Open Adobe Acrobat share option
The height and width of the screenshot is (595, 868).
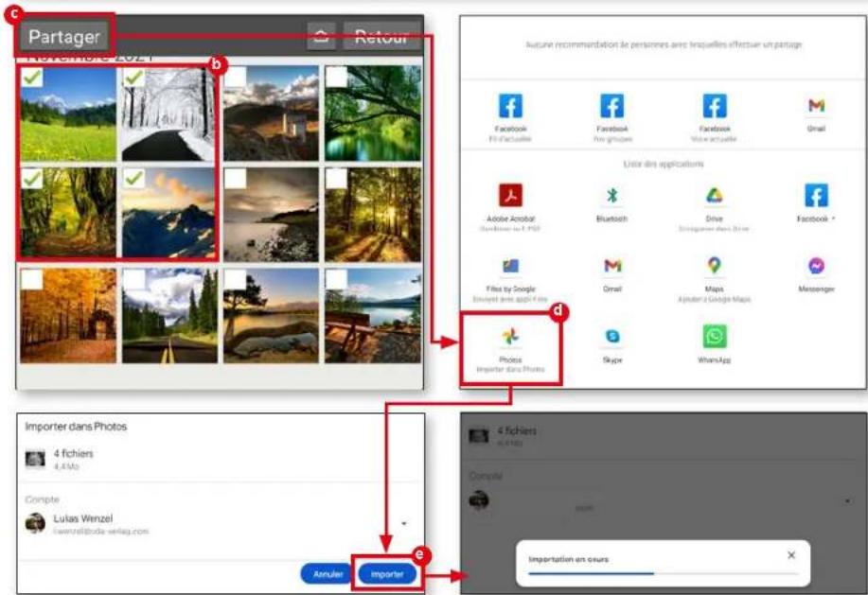pos(510,207)
